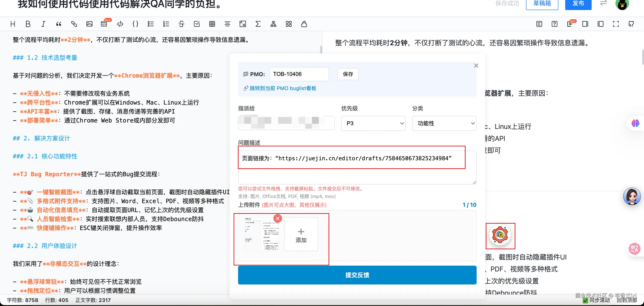
Task: Toggle 同步滚动 checkbox
Action: point(585,300)
